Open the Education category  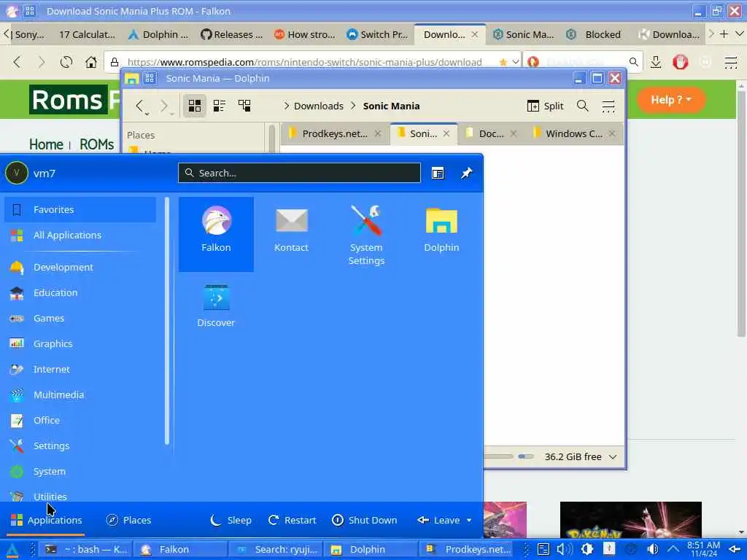point(80,293)
